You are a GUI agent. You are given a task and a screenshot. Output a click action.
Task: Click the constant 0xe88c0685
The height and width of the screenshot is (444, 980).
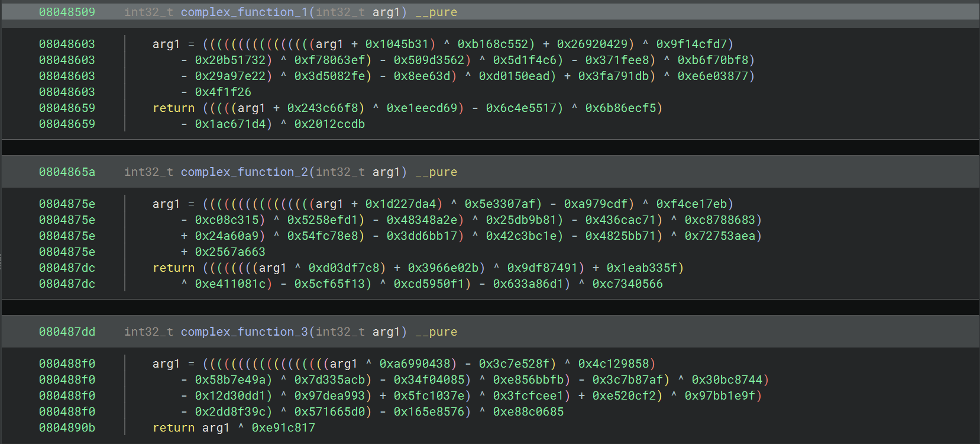tap(528, 412)
